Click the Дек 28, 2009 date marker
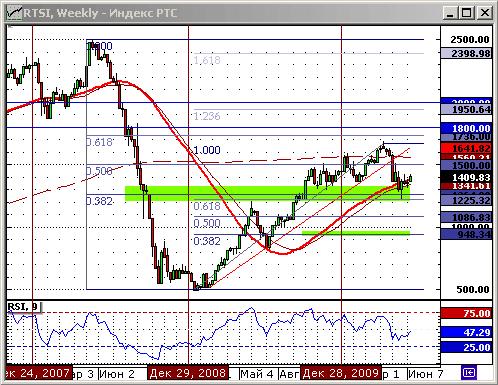This screenshot has width=498, height=385. click(341, 373)
